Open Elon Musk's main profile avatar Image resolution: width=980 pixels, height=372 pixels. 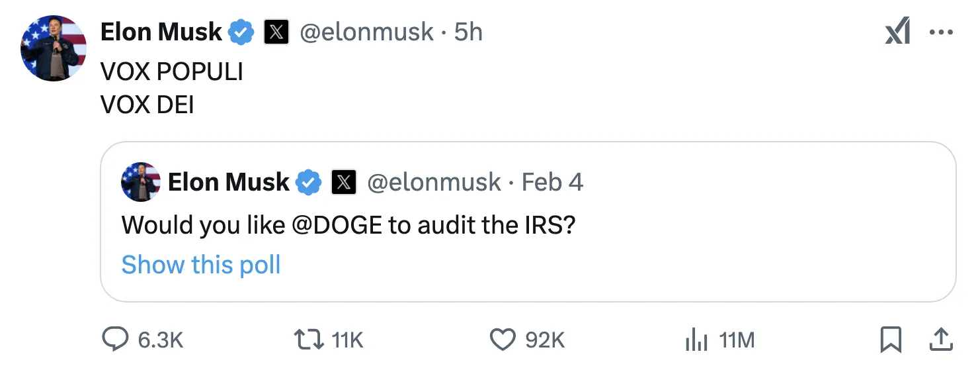54,48
